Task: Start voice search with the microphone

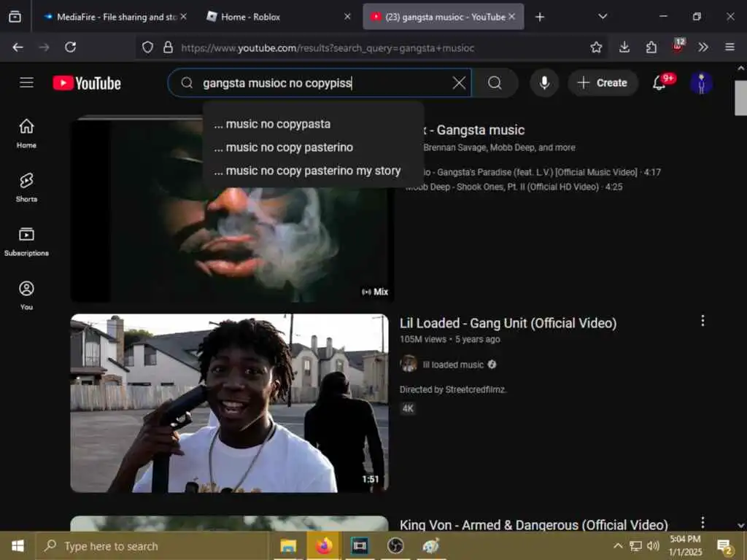Action: click(x=544, y=83)
